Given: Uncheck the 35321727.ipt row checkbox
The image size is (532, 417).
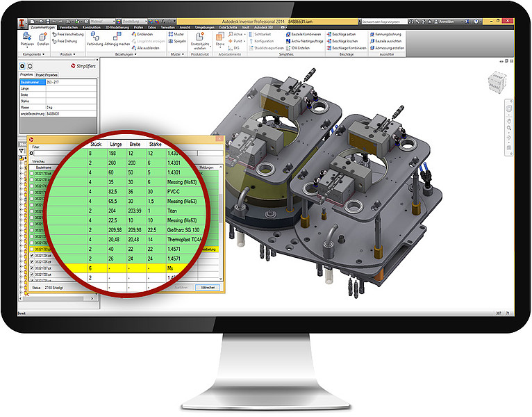Looking at the screenshot, I should (32, 268).
